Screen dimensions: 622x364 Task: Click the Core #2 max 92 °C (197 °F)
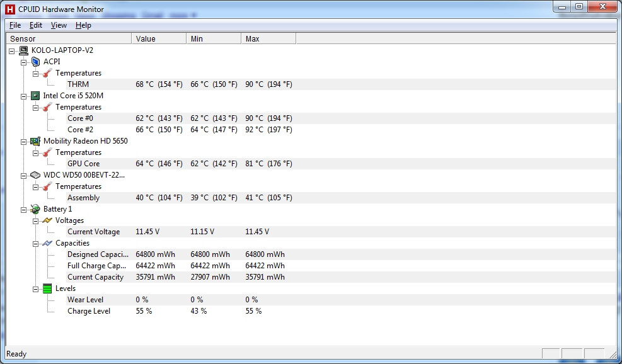pos(268,130)
